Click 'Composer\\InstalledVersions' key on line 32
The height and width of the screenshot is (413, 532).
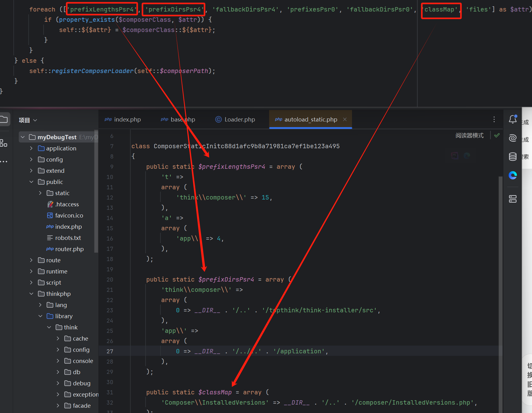(x=215, y=402)
